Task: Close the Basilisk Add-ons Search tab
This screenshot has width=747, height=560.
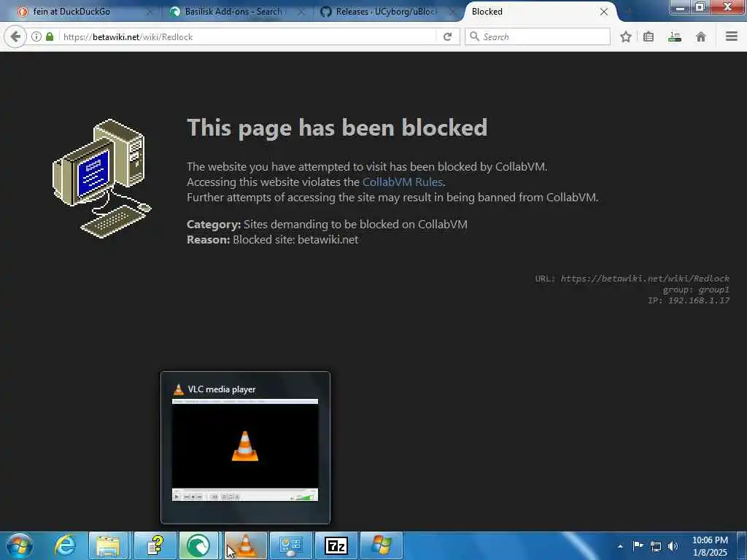Action: tap(301, 12)
